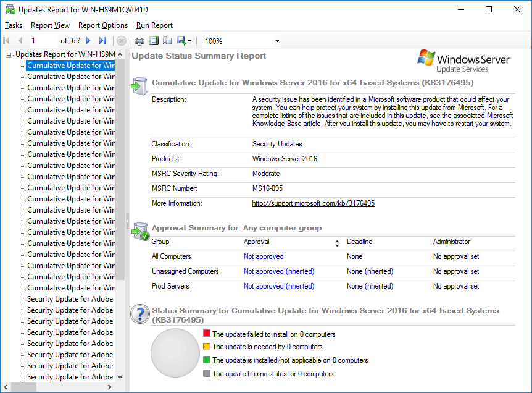Image resolution: width=532 pixels, height=393 pixels.
Task: Click the Update Status Summary Report title
Action: click(199, 56)
